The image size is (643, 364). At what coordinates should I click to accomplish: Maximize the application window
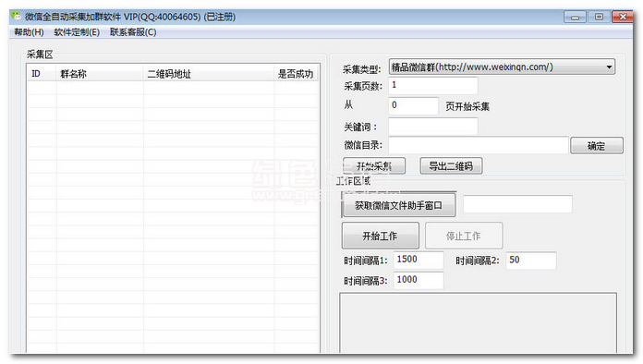pyautogui.click(x=599, y=17)
